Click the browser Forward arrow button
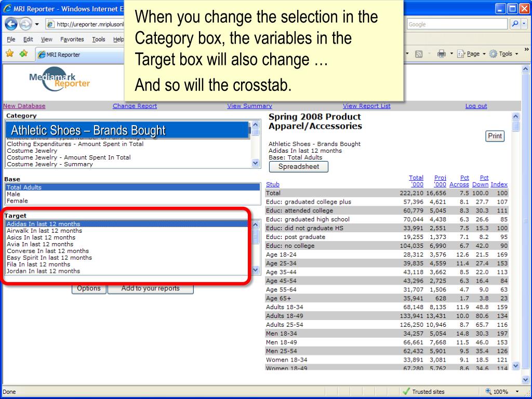The width and height of the screenshot is (532, 399). [x=25, y=24]
